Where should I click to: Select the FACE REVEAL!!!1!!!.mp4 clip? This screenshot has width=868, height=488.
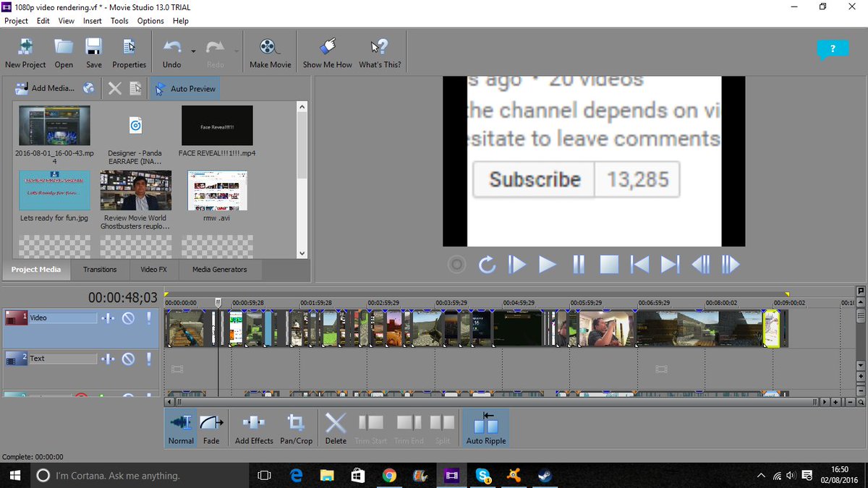tap(217, 126)
